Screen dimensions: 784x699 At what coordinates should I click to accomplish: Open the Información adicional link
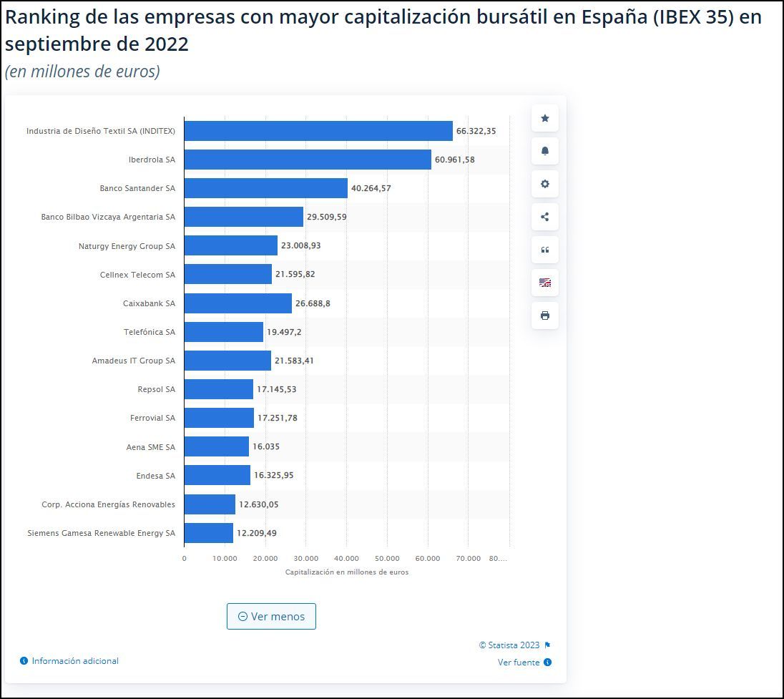coord(75,661)
